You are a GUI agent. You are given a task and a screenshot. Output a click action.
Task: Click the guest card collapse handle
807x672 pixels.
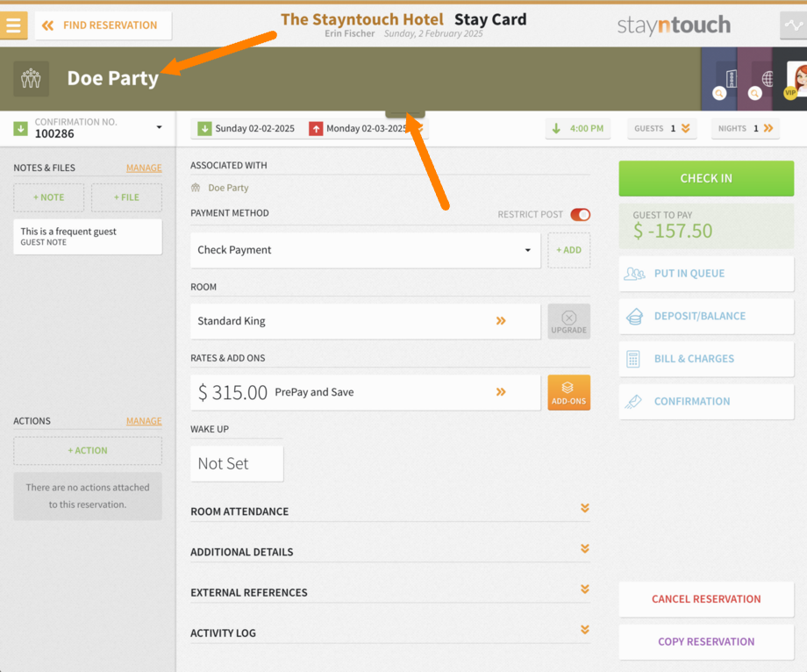(x=405, y=114)
